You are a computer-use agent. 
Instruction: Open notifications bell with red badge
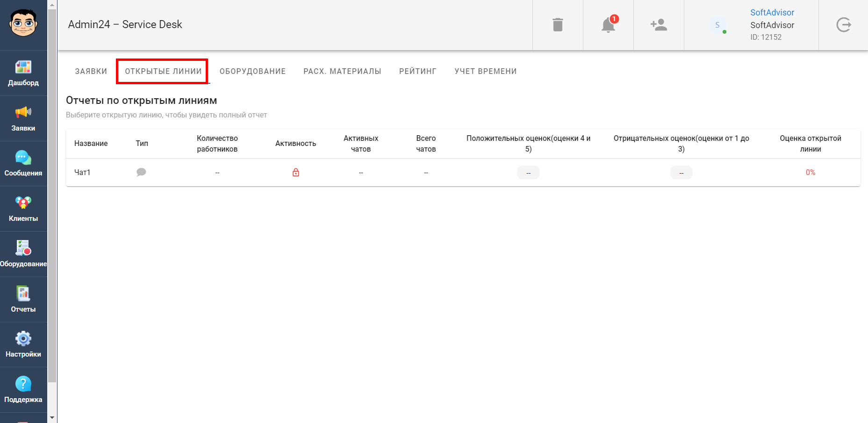(608, 25)
